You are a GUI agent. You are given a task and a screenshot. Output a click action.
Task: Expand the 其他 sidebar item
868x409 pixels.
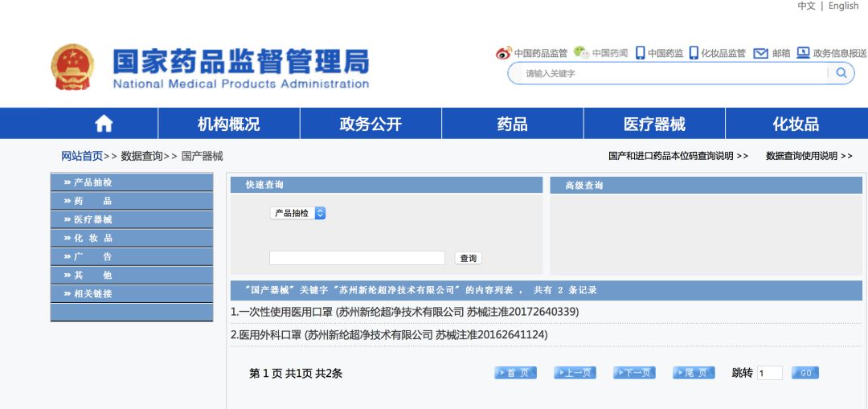(x=132, y=275)
